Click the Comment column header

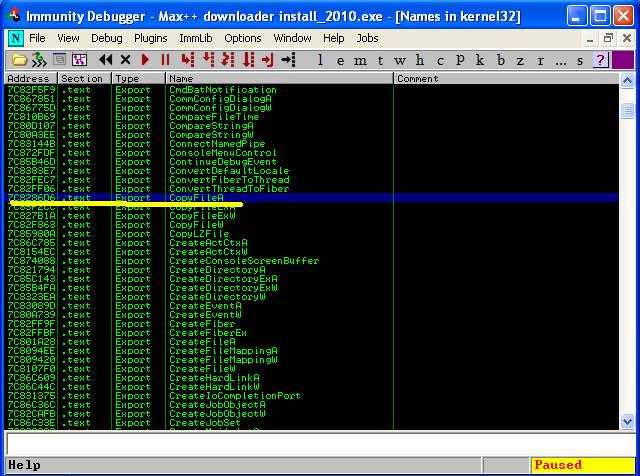click(506, 78)
